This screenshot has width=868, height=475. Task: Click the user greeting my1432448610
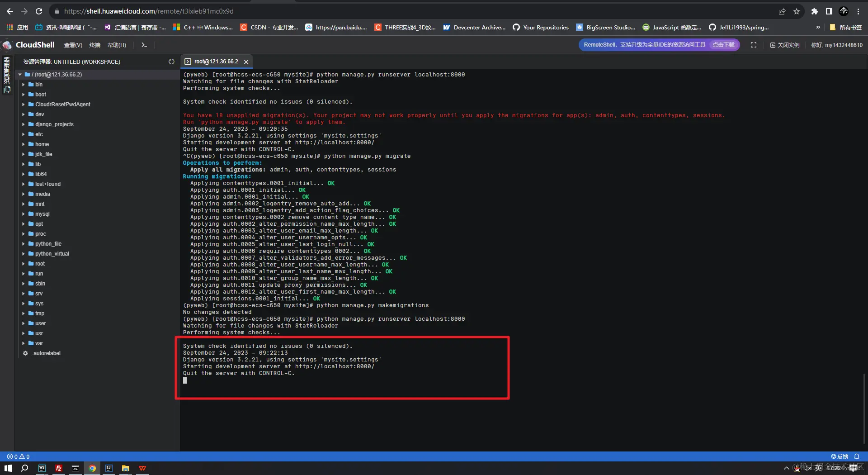(837, 45)
